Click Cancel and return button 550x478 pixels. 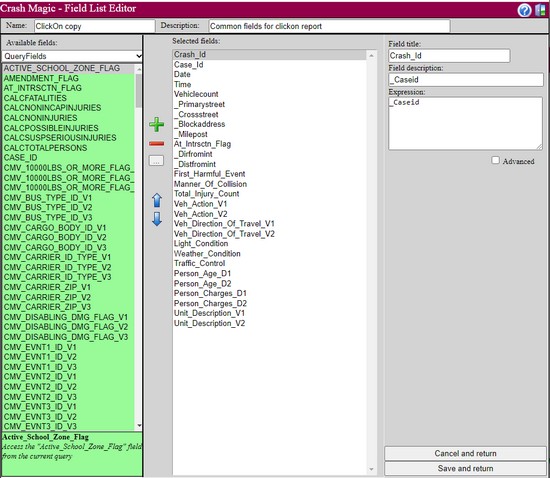point(465,453)
